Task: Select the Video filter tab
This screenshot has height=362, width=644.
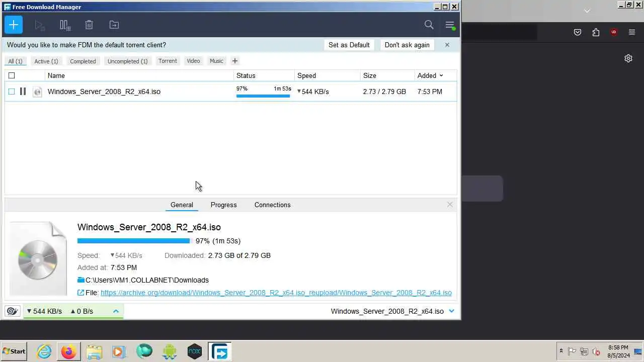Action: click(x=193, y=61)
